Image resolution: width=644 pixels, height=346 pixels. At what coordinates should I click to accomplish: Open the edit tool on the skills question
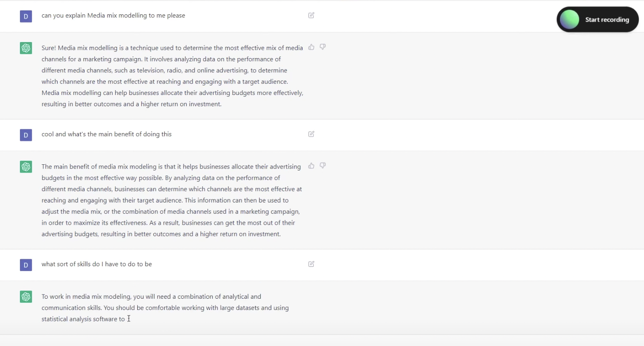pyautogui.click(x=311, y=264)
